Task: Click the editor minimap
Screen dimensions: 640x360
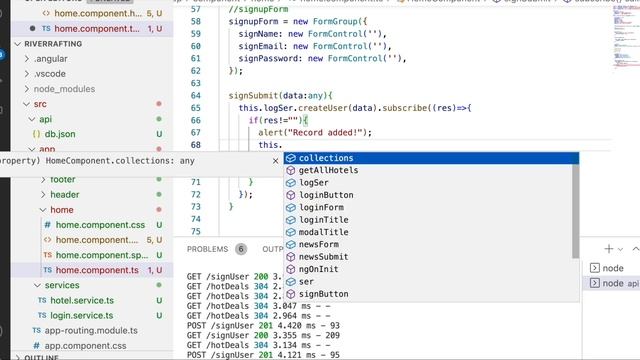Action: [x=626, y=39]
